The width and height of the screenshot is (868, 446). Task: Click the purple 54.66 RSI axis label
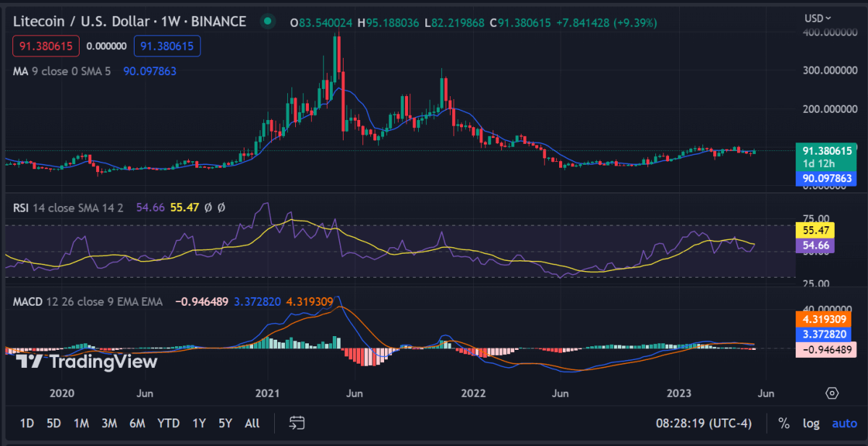tap(814, 246)
